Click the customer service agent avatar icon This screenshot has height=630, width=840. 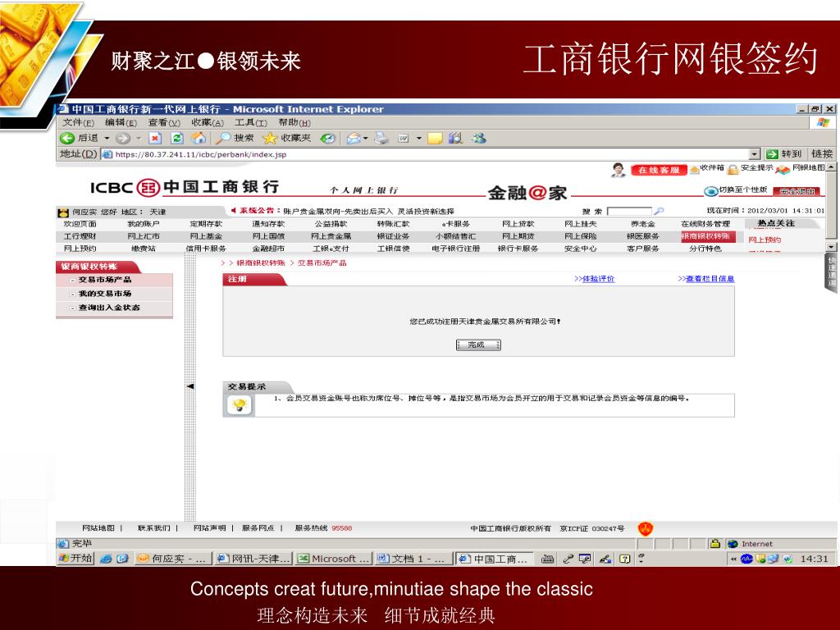[619, 170]
